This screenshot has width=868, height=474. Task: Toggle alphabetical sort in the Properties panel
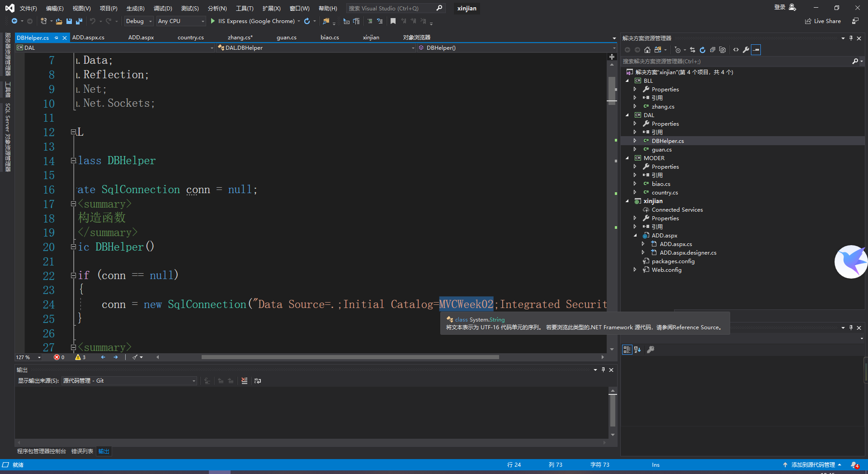coord(637,350)
